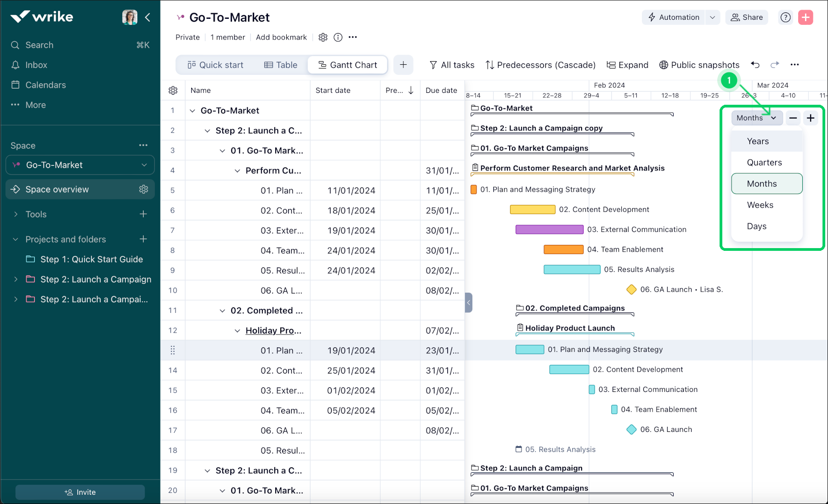Open the help question mark icon
Screen dimensions: 828x504
click(x=785, y=17)
